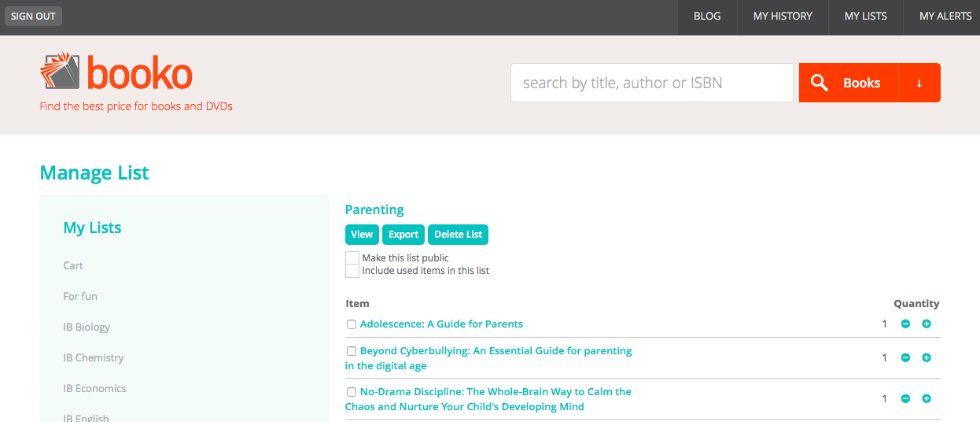Decrease quantity for Adolescence: A Guide for Parents
This screenshot has width=980, height=422.
coord(905,324)
